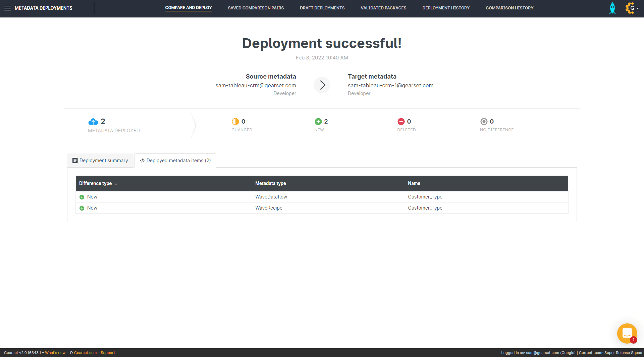This screenshot has width=644, height=357.
Task: Select the WaveDataflow Customer_Type row
Action: pos(271,197)
